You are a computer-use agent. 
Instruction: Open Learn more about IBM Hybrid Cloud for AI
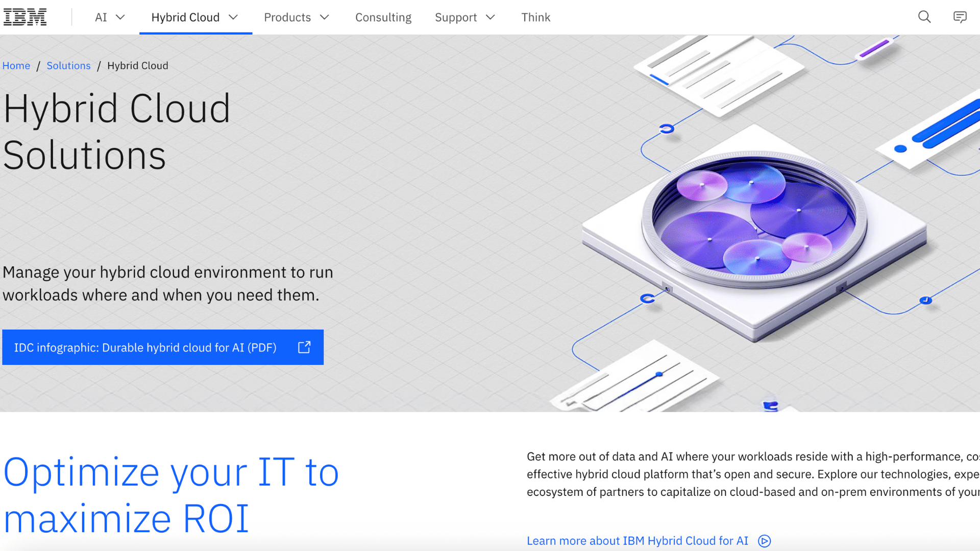point(637,541)
